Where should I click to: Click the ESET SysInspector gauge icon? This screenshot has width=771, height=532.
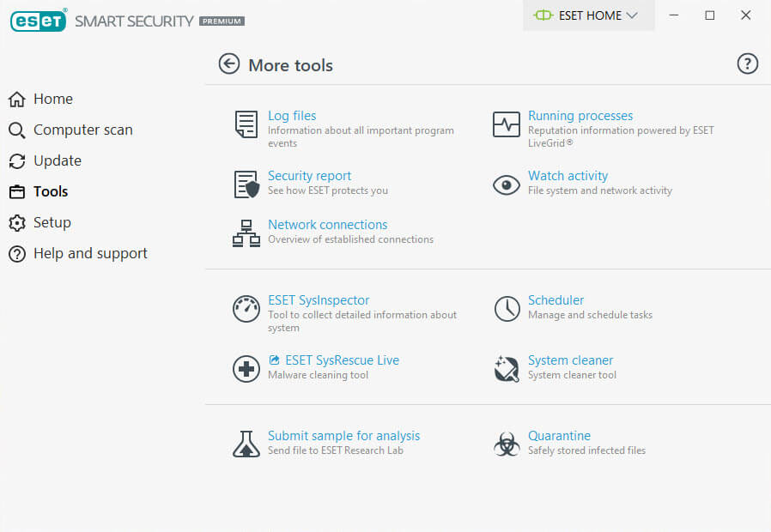tap(246, 309)
